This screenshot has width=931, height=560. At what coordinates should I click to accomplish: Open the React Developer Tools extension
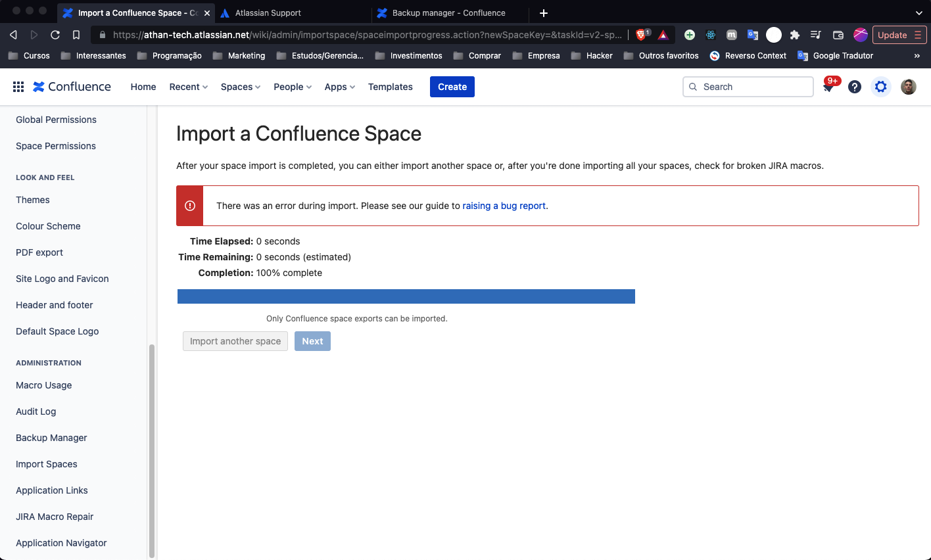711,35
